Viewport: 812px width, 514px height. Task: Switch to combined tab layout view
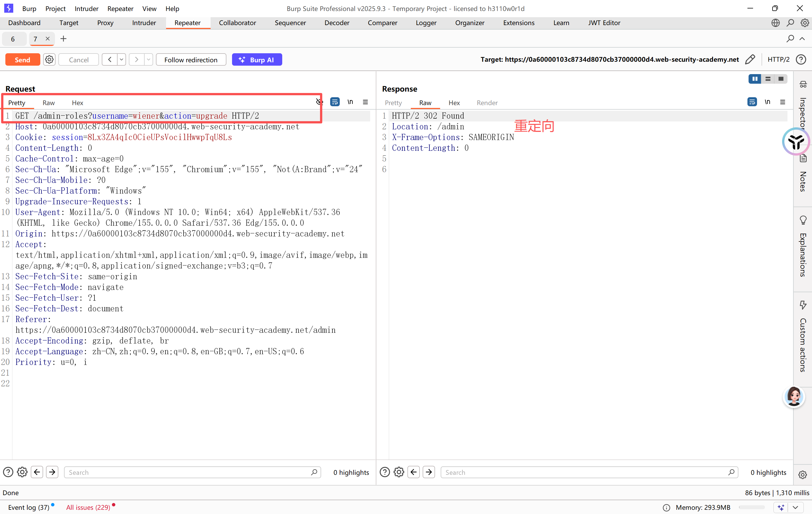781,79
